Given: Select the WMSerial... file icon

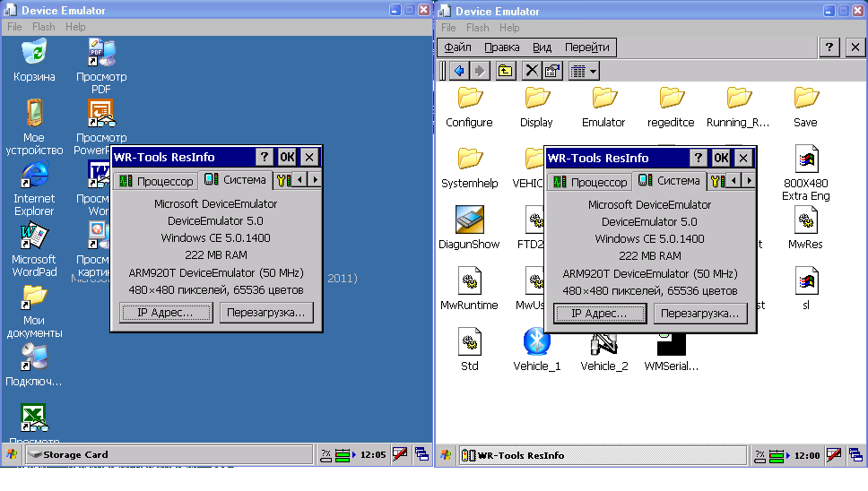Looking at the screenshot, I should tap(672, 351).
